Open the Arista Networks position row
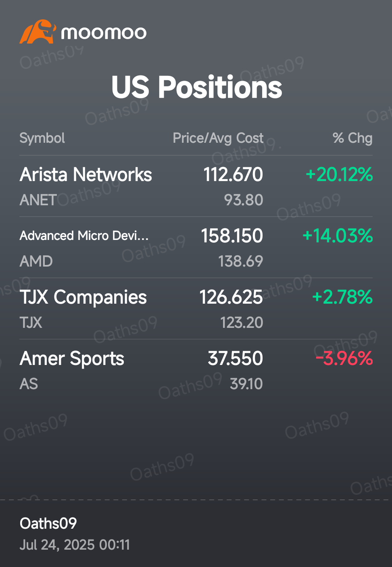Viewport: 392px width, 567px height. pos(196,186)
